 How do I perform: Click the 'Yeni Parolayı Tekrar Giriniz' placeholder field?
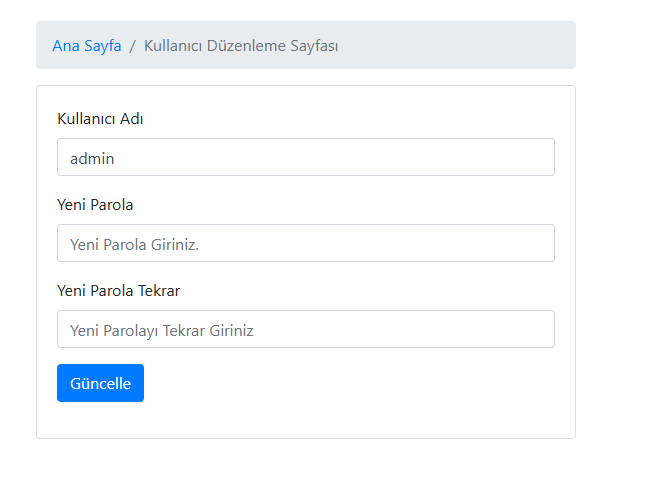306,329
